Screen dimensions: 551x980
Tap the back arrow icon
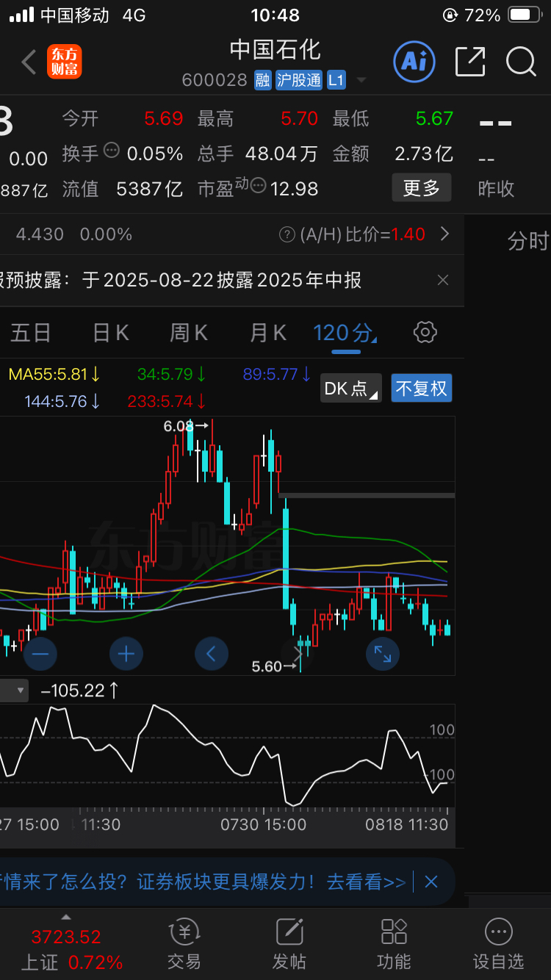[x=29, y=62]
